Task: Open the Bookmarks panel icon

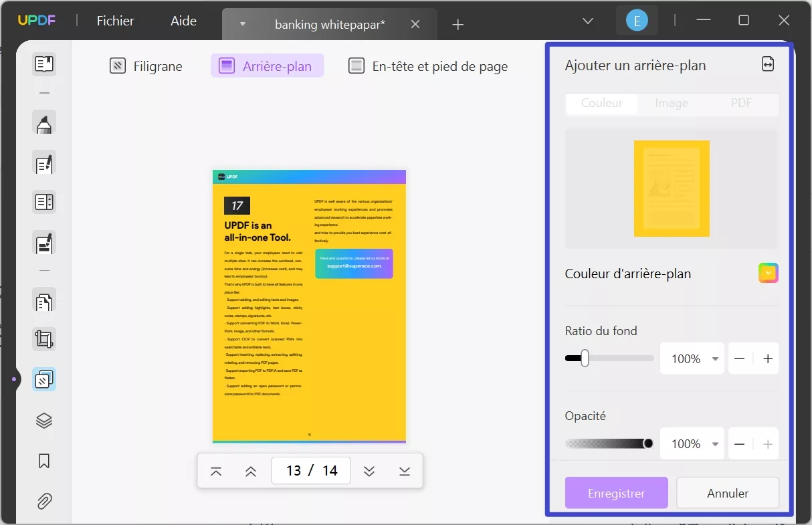Action: tap(44, 461)
